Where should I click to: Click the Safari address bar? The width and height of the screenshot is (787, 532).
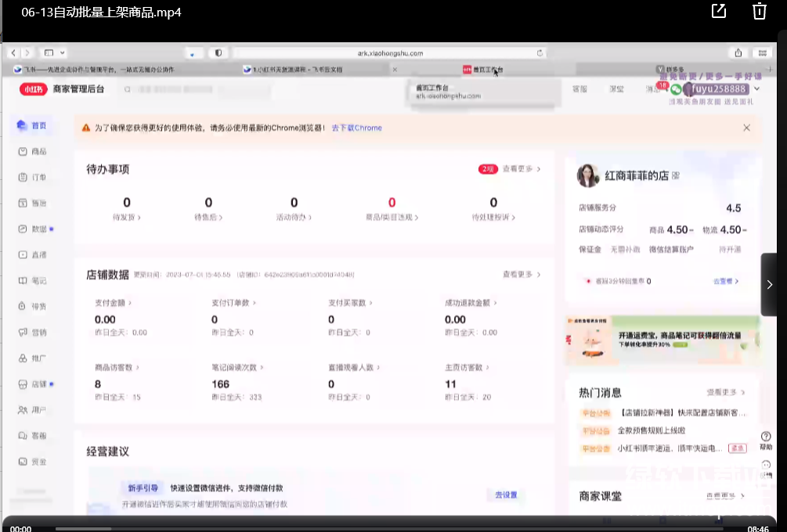pyautogui.click(x=390, y=52)
